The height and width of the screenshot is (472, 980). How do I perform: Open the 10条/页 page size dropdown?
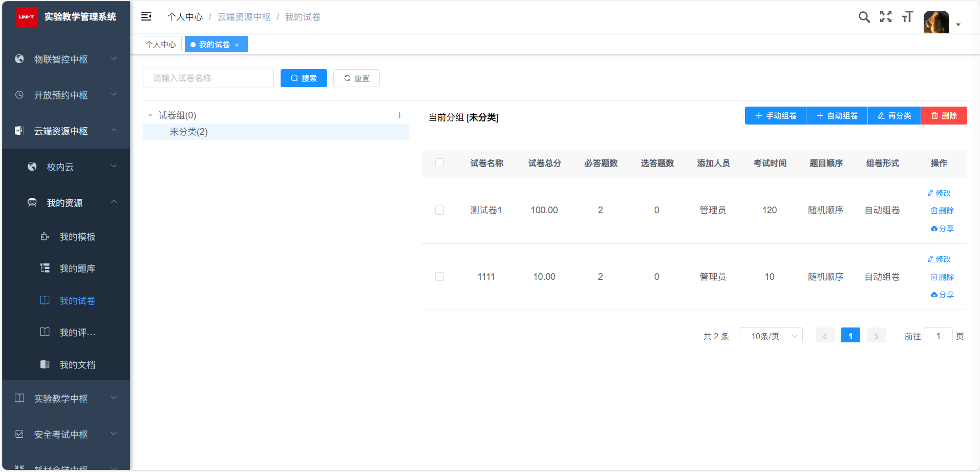[x=771, y=336]
